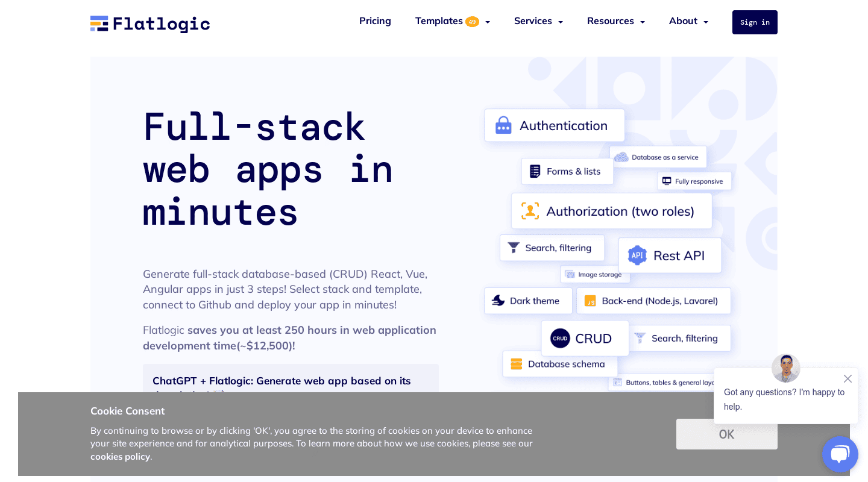
Task: Expand the Services dropdown arrow
Action: click(560, 22)
